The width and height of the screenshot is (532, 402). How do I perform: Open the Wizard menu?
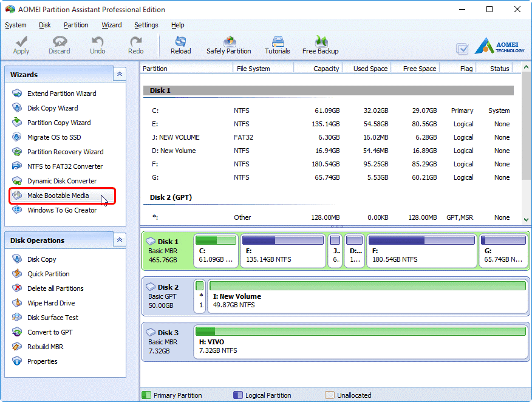tap(112, 25)
